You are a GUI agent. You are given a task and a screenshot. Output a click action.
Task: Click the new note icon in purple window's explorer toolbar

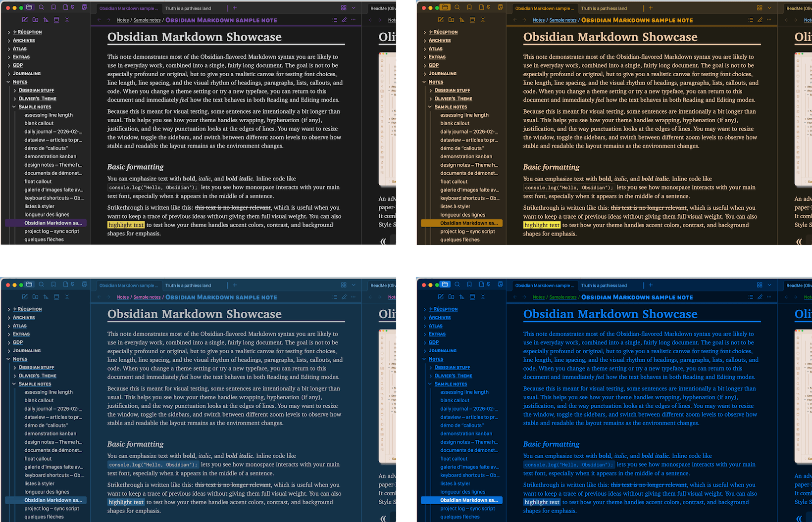[25, 20]
